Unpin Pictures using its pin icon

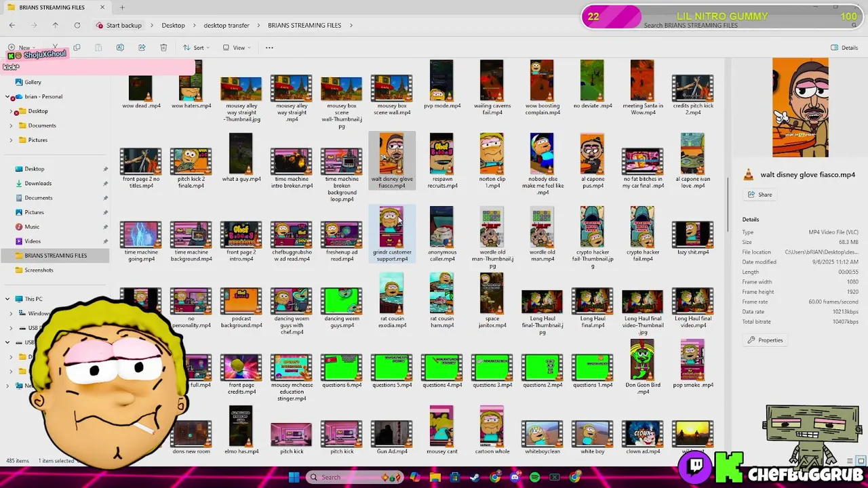click(x=105, y=212)
